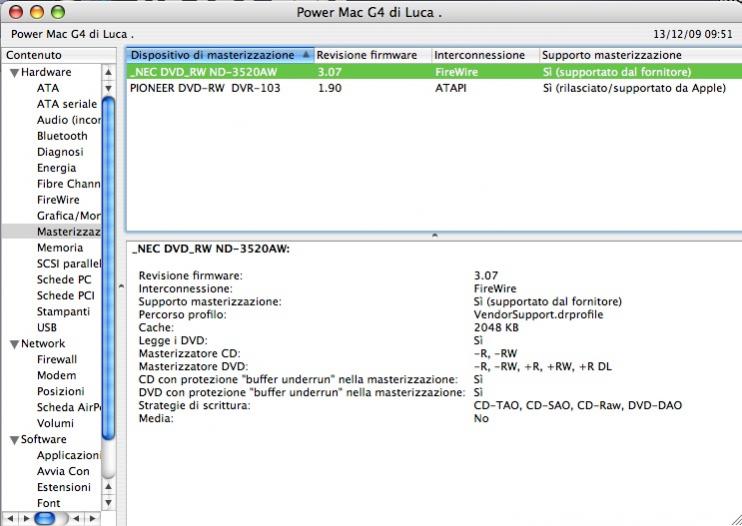Select Modem under Network

tap(56, 376)
